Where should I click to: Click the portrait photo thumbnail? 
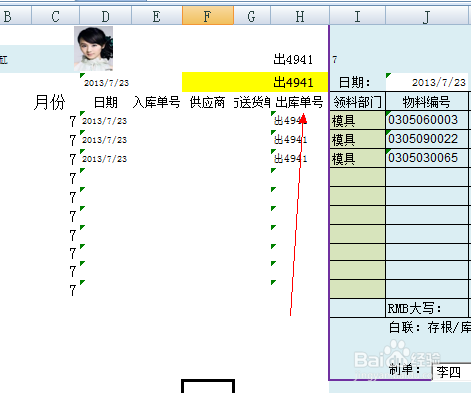coord(94,49)
